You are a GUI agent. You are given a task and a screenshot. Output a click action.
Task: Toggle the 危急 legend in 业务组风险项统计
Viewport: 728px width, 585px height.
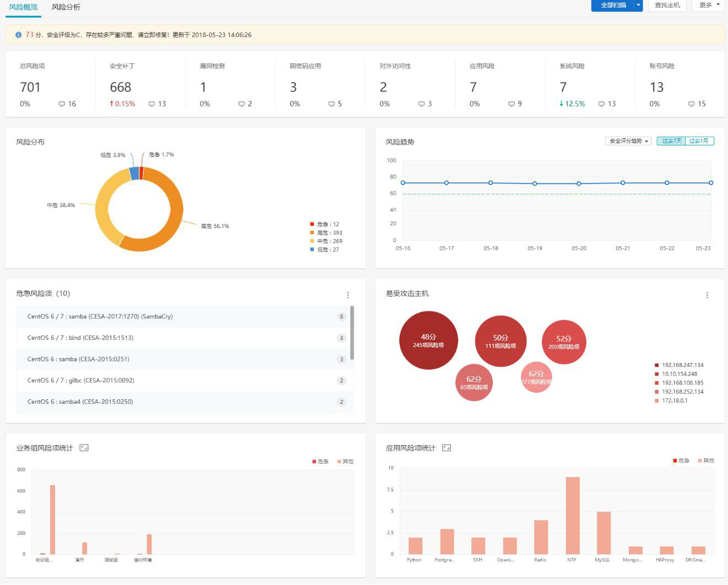[x=320, y=462]
